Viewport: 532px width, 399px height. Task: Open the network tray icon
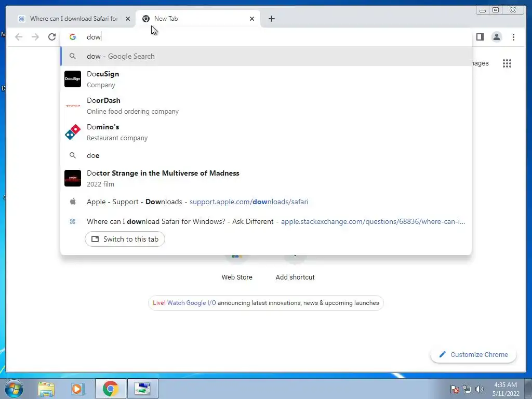click(467, 389)
